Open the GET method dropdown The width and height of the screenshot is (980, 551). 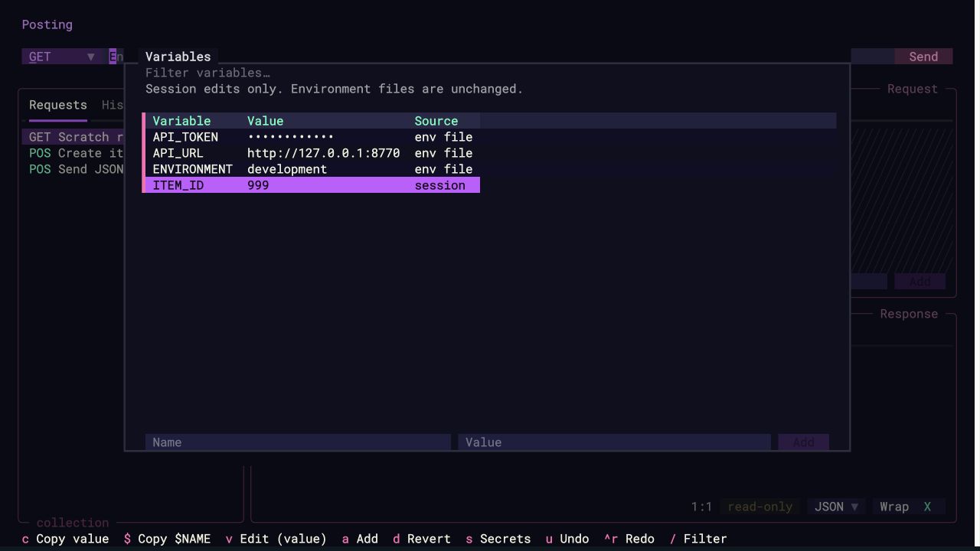63,57
